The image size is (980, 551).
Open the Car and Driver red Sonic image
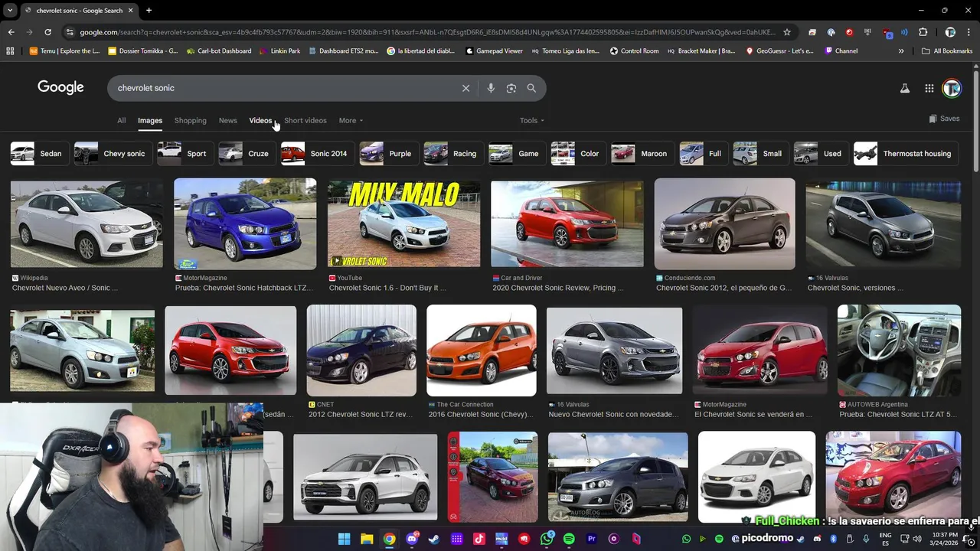coord(567,223)
